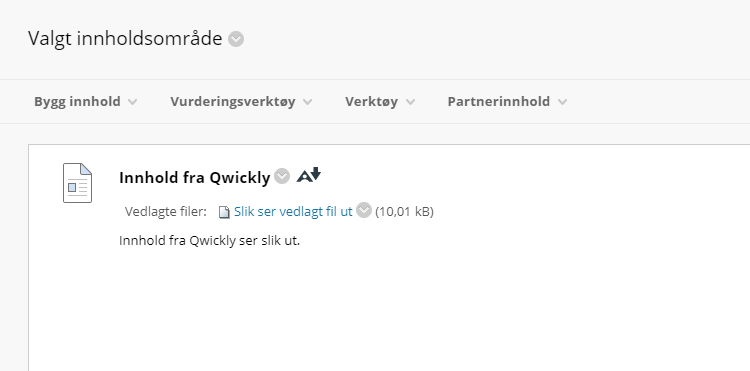Click the Innhold fra Qwickly item title
The width and height of the screenshot is (750, 371).
click(195, 177)
